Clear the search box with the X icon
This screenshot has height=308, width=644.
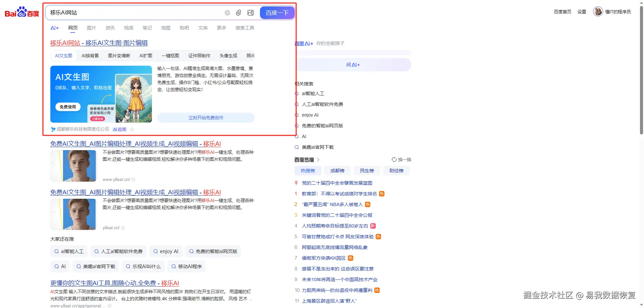pyautogui.click(x=227, y=13)
